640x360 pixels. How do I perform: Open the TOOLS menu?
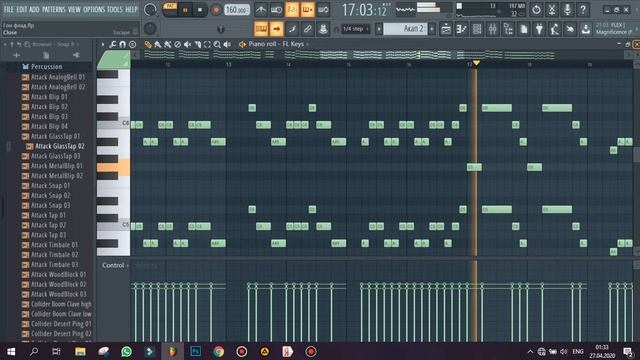115,9
